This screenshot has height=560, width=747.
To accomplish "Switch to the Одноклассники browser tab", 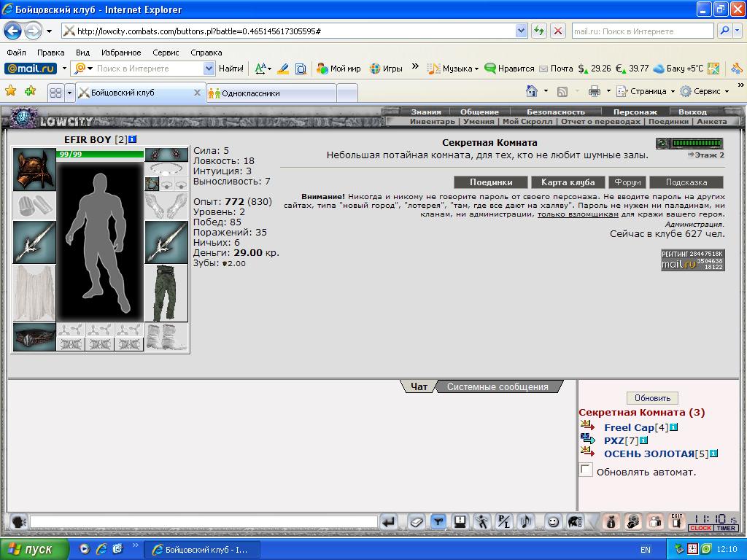I will (x=271, y=93).
